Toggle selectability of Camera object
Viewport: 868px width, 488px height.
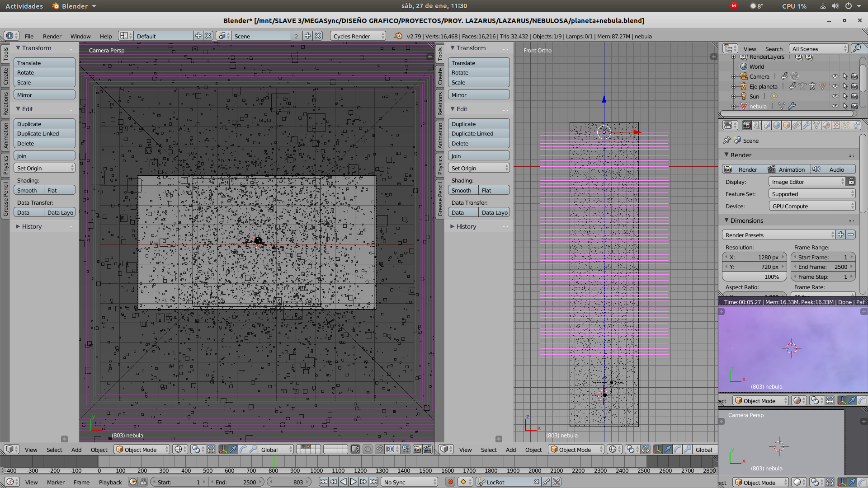tap(845, 76)
